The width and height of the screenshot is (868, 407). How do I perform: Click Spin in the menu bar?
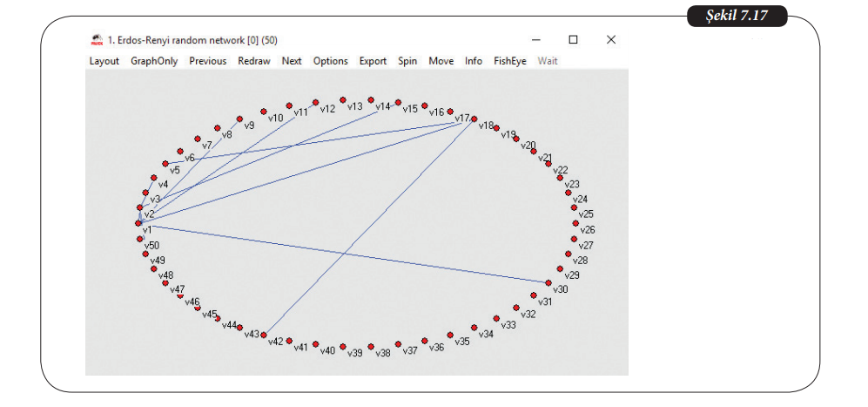(407, 61)
